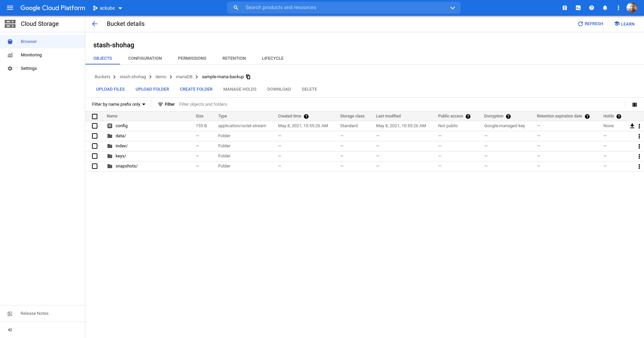Expand the search bar dropdown arrow

(452, 8)
